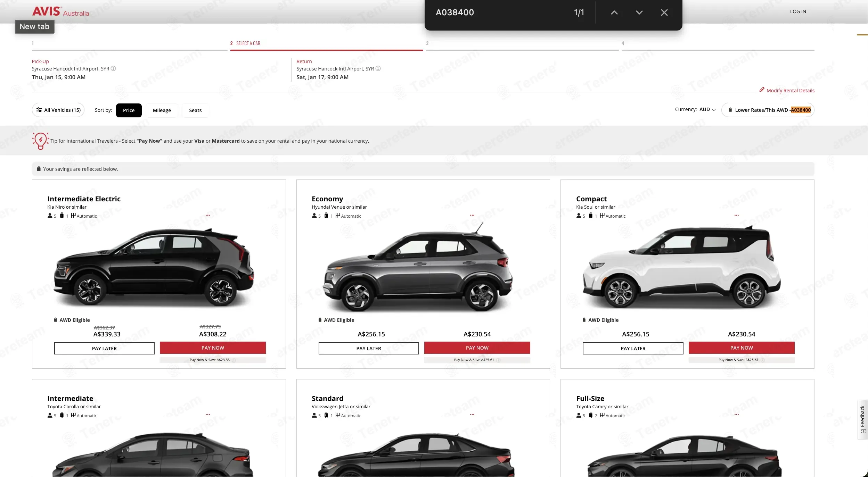
Task: Choose Pay Later for Compact Kia Soul
Action: [633, 348]
